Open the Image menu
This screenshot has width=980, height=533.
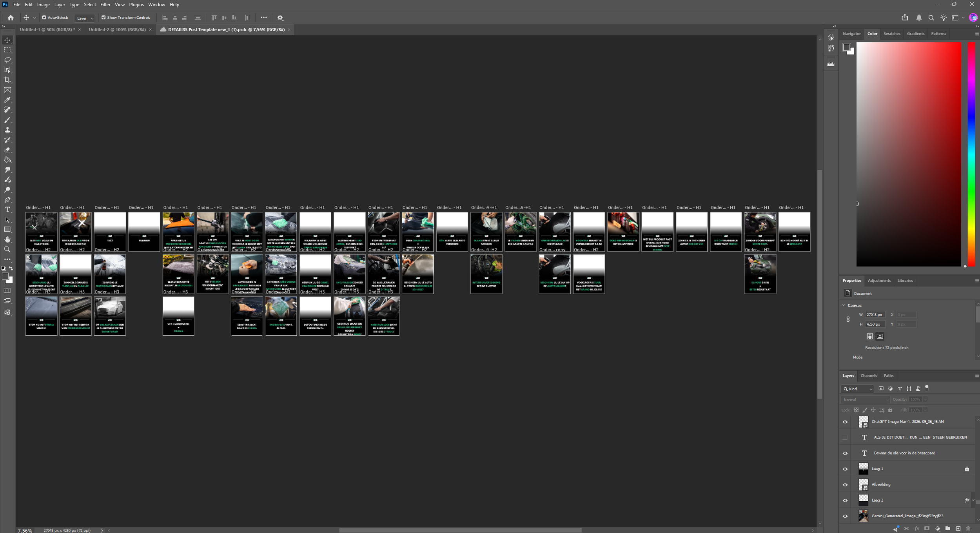(43, 5)
